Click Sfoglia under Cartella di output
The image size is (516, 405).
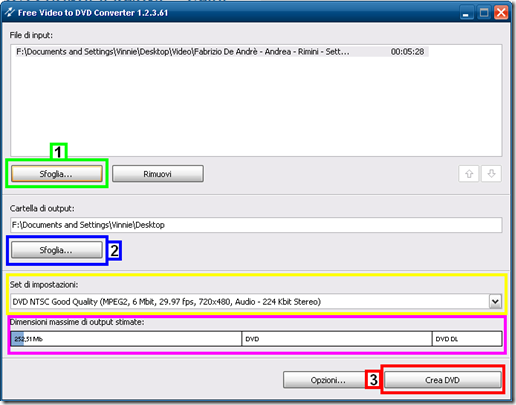(57, 250)
